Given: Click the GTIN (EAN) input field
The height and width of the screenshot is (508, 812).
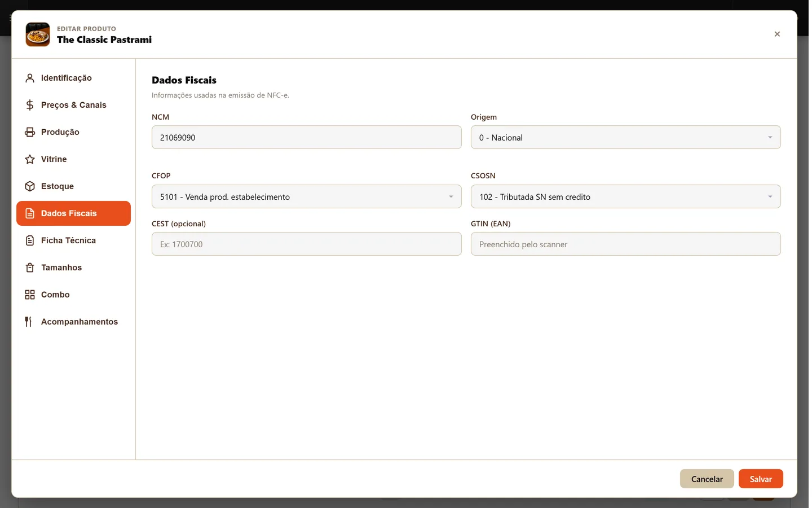Looking at the screenshot, I should pyautogui.click(x=625, y=244).
